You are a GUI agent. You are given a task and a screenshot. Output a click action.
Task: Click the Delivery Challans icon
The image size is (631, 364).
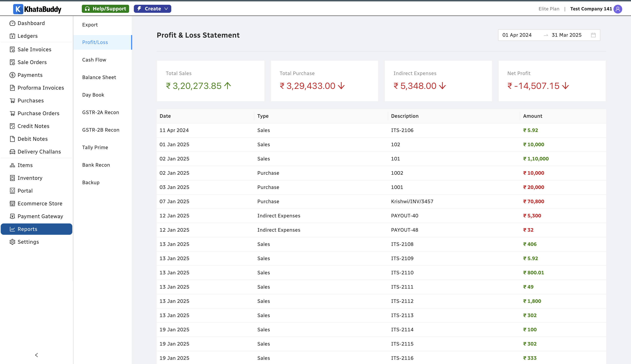coord(12,152)
